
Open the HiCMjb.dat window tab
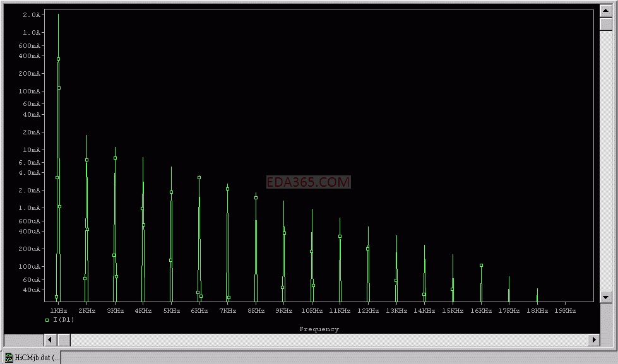(x=32, y=358)
